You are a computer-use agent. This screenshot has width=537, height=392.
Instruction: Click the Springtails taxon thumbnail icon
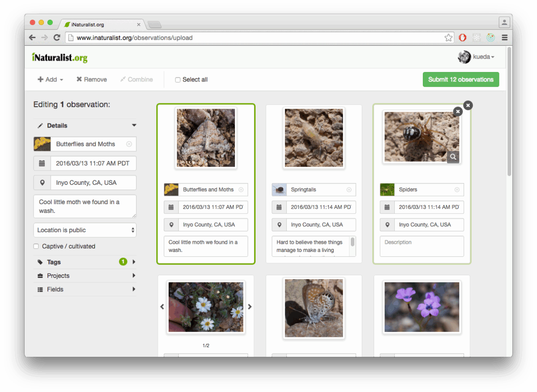click(x=279, y=189)
